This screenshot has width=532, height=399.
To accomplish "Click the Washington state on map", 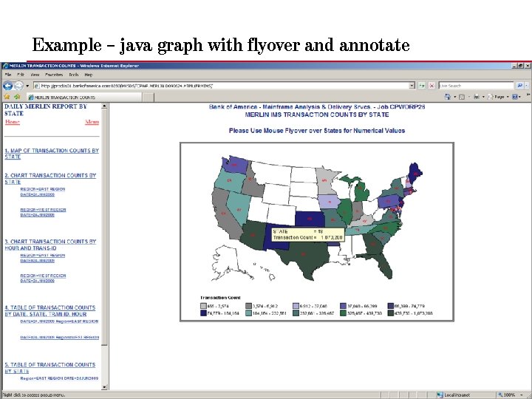I will point(234,165).
